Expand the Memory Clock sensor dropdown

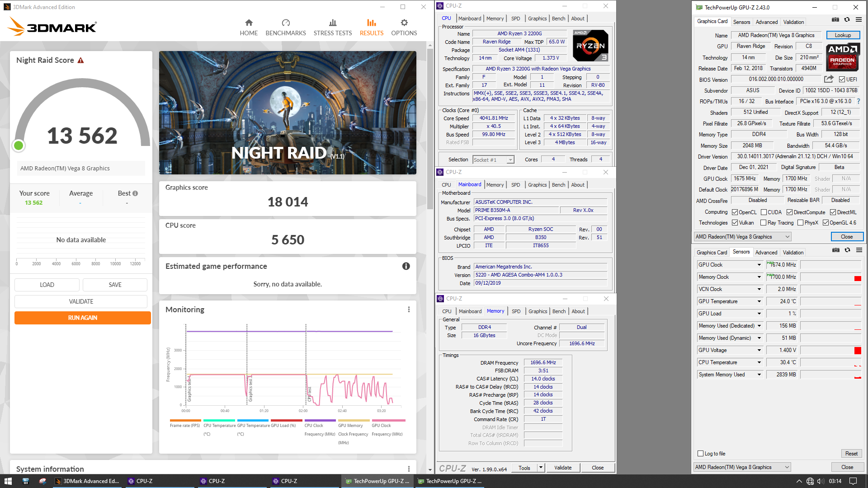point(759,277)
